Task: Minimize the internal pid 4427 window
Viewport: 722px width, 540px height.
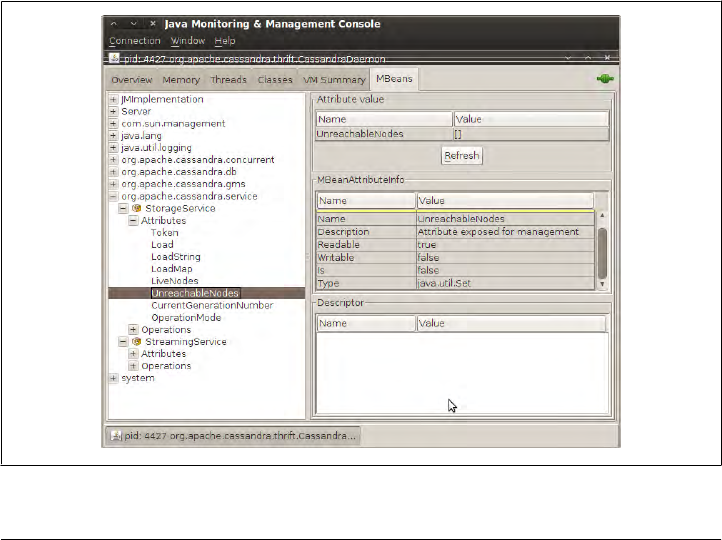Action: (x=568, y=58)
